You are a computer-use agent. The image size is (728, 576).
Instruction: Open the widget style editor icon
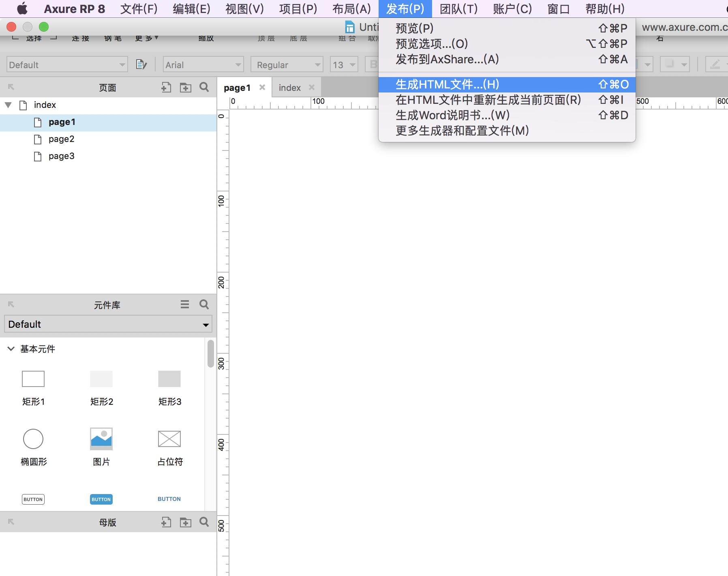(x=141, y=64)
